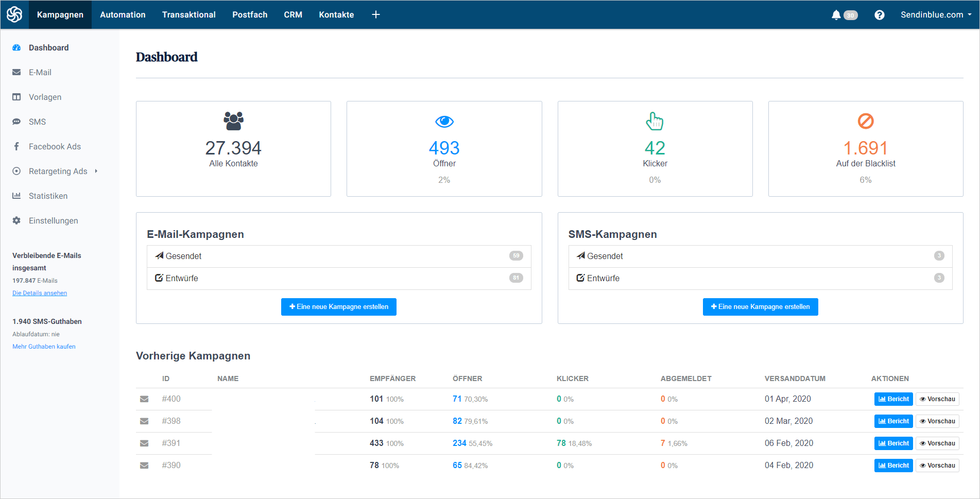980x499 pixels.
Task: Open Facebook Ads in sidebar
Action: [x=55, y=147]
